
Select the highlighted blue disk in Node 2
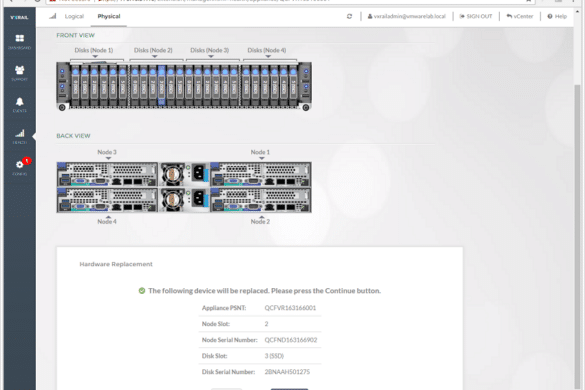pyautogui.click(x=162, y=85)
